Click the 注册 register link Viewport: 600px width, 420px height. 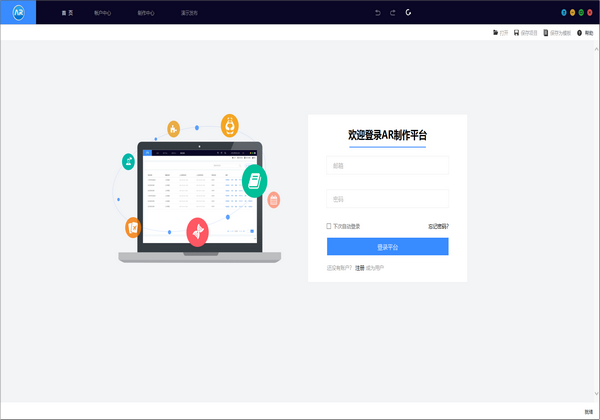coord(360,268)
